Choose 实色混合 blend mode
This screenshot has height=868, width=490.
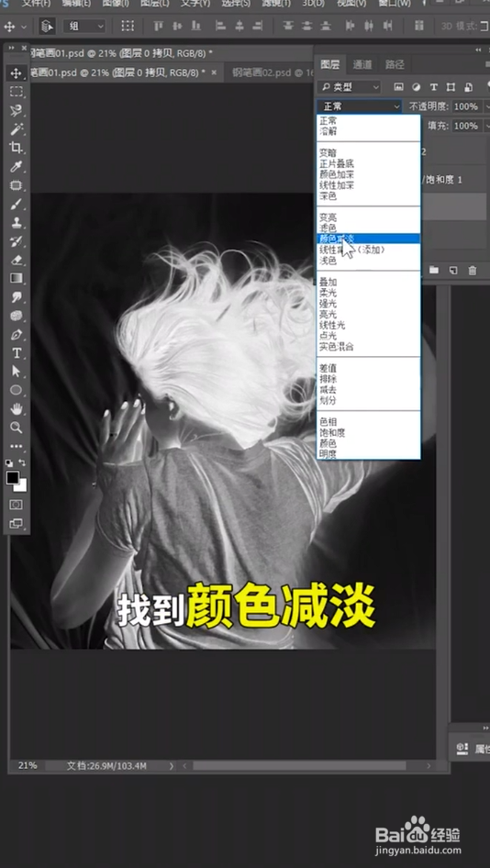pyautogui.click(x=368, y=347)
